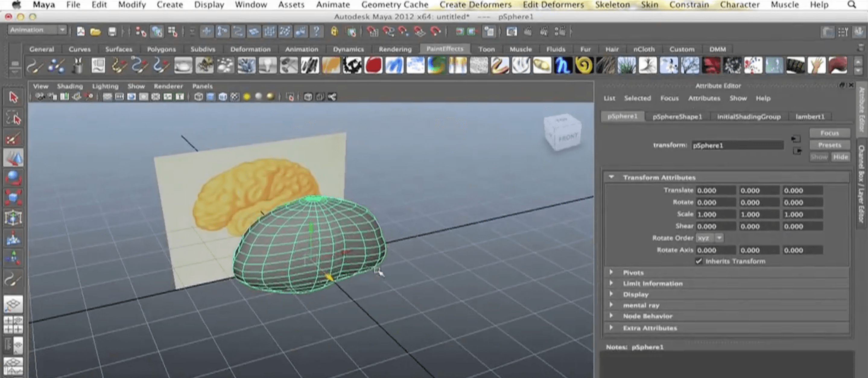Toggle select by object type mode icon
The height and width of the screenshot is (378, 868).
point(157,32)
